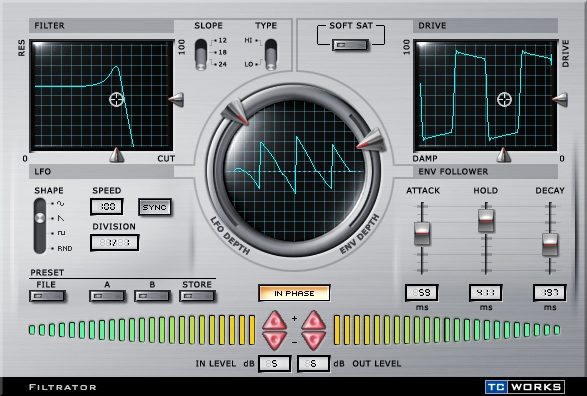
Task: Click the LFO SHAPE selector switch
Action: point(40,226)
